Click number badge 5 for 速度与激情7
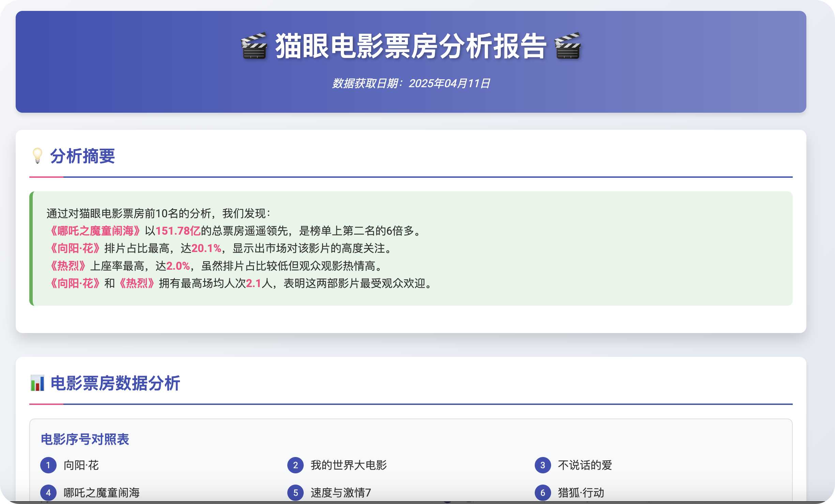The image size is (835, 504). tap(295, 492)
